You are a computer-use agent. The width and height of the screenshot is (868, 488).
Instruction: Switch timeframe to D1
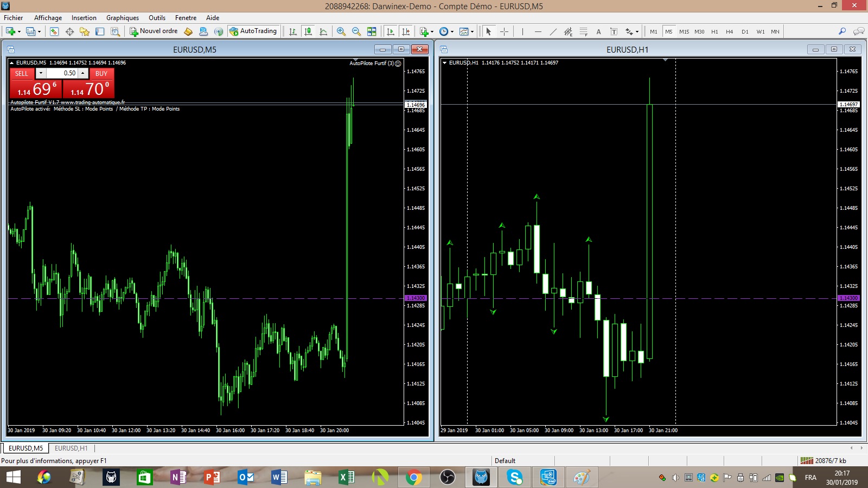pyautogui.click(x=745, y=31)
